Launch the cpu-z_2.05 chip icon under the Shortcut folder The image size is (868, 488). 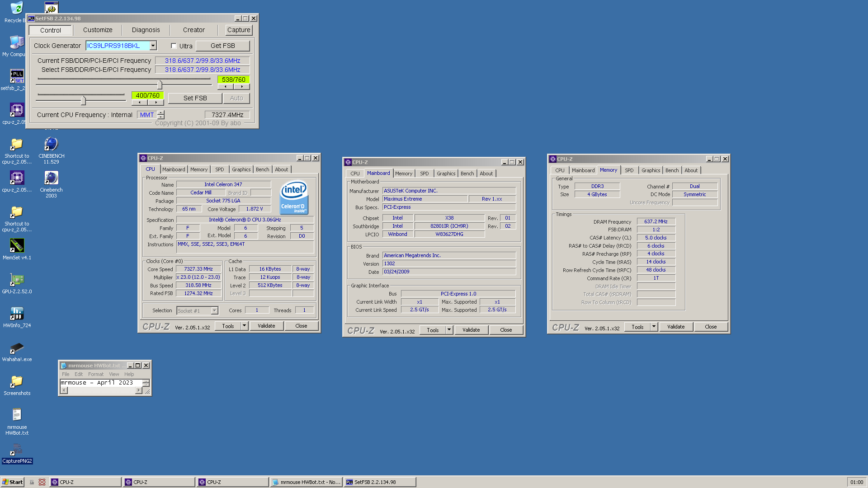point(17,178)
